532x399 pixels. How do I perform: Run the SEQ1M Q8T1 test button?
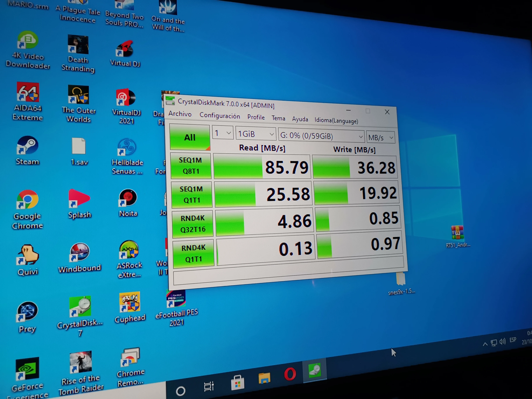tap(191, 166)
